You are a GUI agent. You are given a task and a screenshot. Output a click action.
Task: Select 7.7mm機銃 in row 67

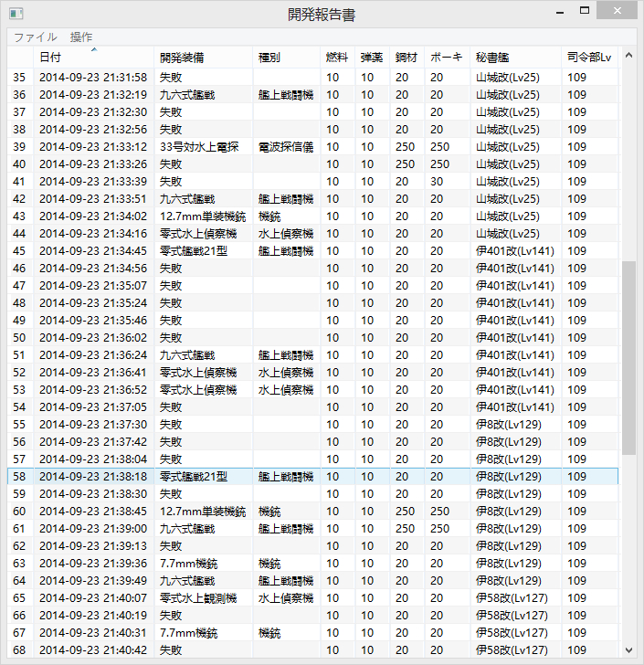(189, 633)
